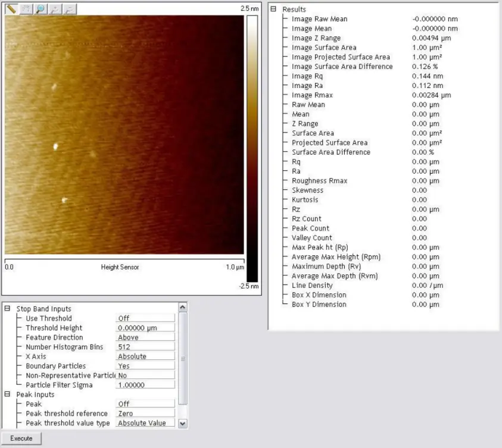502x448 pixels.
Task: Select the ruler measure tool
Action: 11,9
